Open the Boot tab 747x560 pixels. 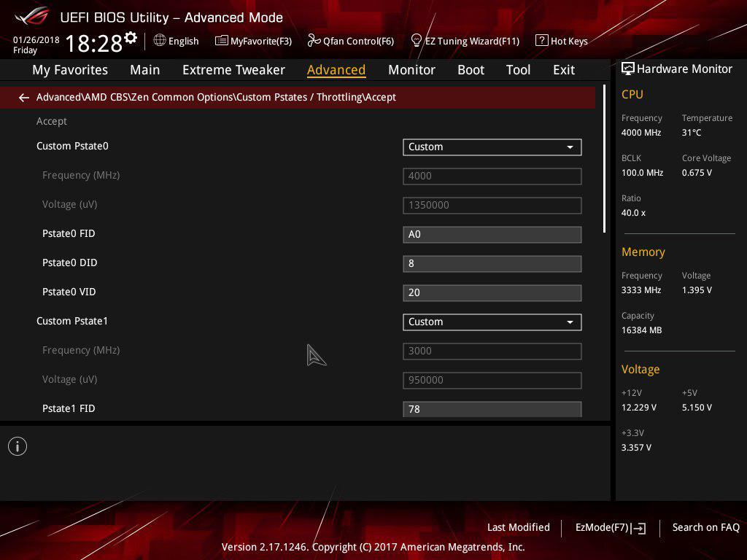click(x=471, y=70)
